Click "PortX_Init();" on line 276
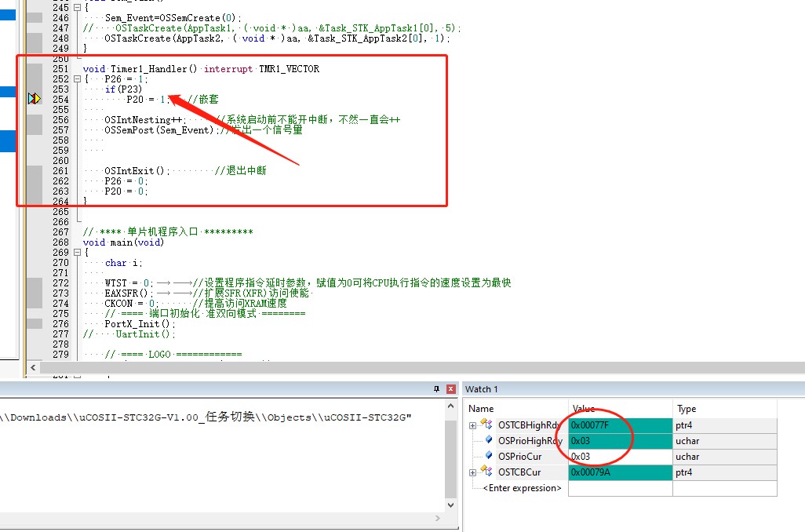Image resolution: width=805 pixels, height=532 pixels. (x=140, y=323)
